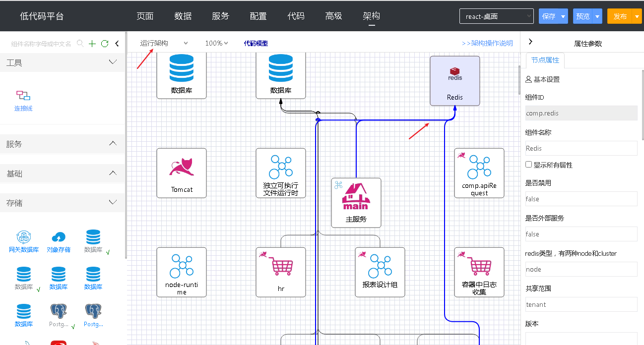The width and height of the screenshot is (644, 345).
Task: Pick the 对象存储 storage component
Action: point(59,241)
